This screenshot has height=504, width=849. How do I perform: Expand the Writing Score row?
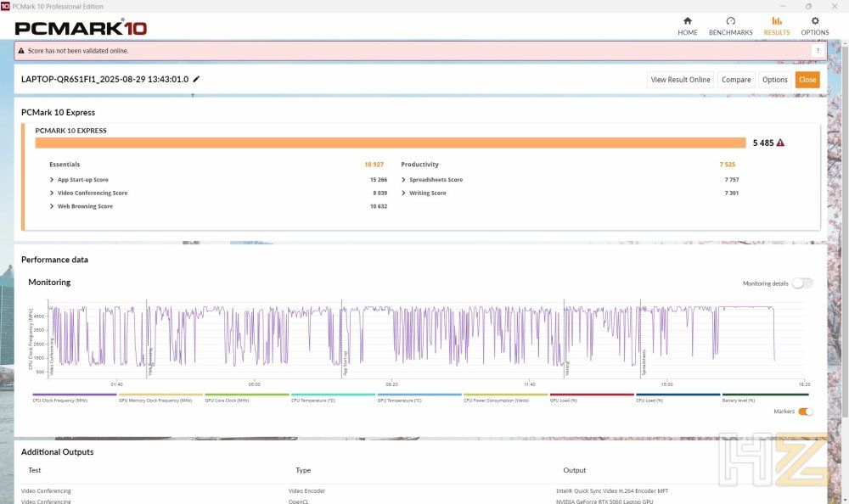pyautogui.click(x=403, y=193)
